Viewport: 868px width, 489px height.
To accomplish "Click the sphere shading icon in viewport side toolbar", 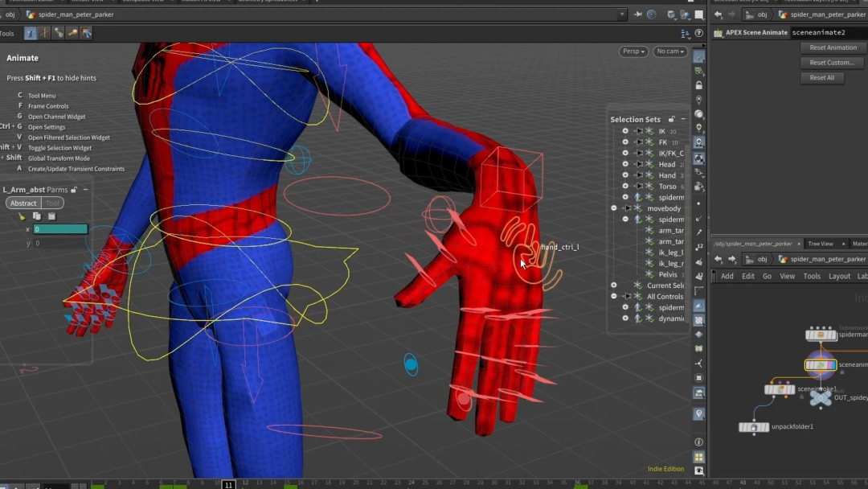I will coord(699,114).
